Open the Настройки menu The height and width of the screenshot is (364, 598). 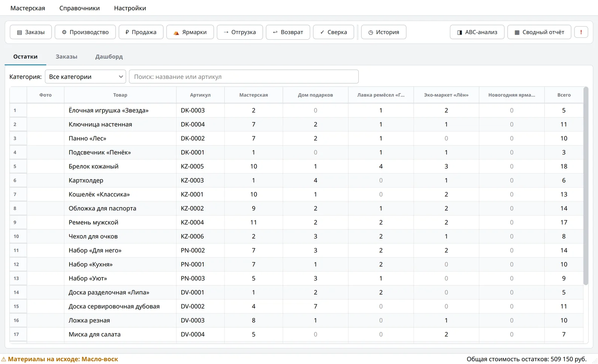130,8
